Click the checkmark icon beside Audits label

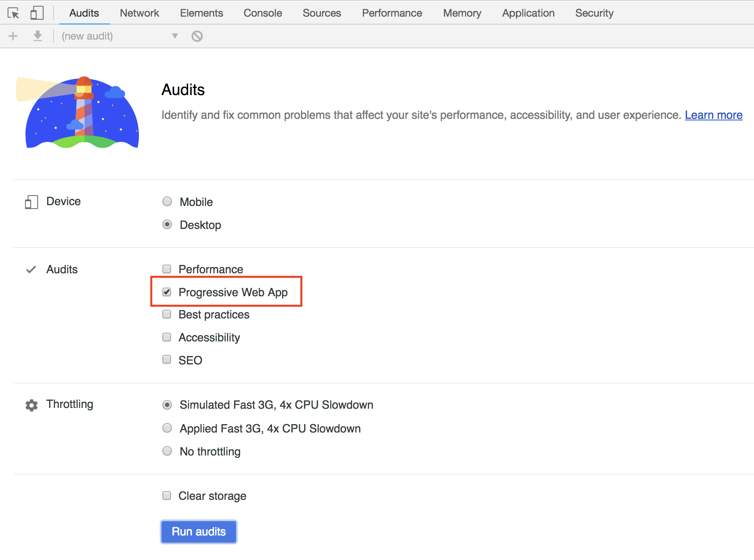point(30,270)
